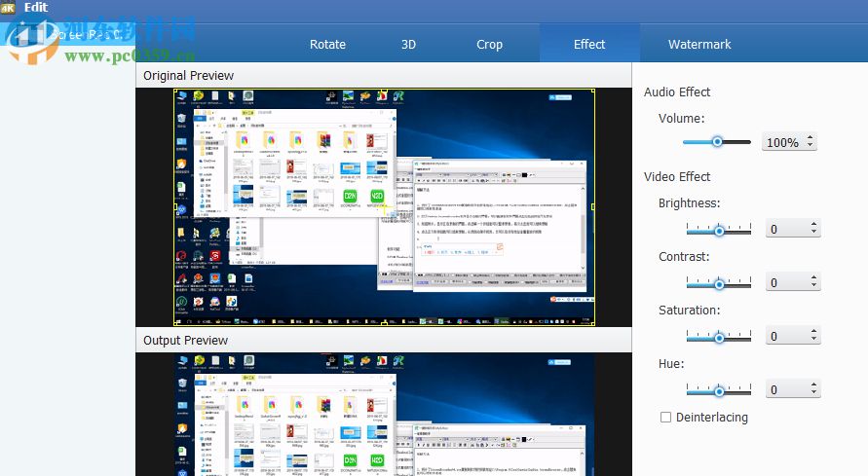
Task: Go to the Watermark tab
Action: coord(699,44)
